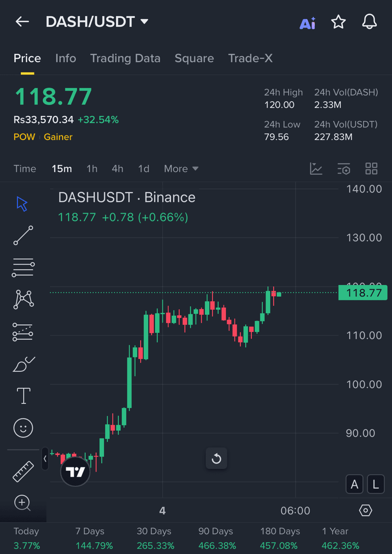Click the DASHUSDT · Binance chart title
This screenshot has width=392, height=554.
coord(127,197)
